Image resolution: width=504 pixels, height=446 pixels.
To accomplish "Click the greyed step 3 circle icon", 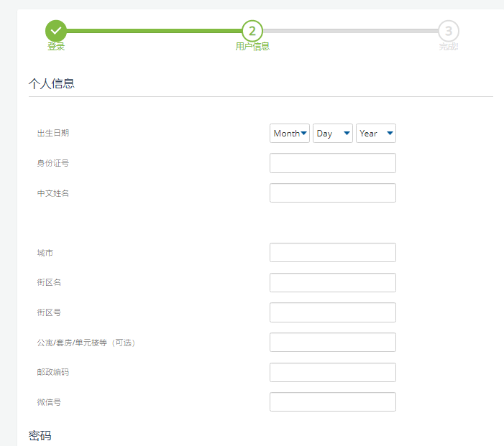I will point(449,31).
